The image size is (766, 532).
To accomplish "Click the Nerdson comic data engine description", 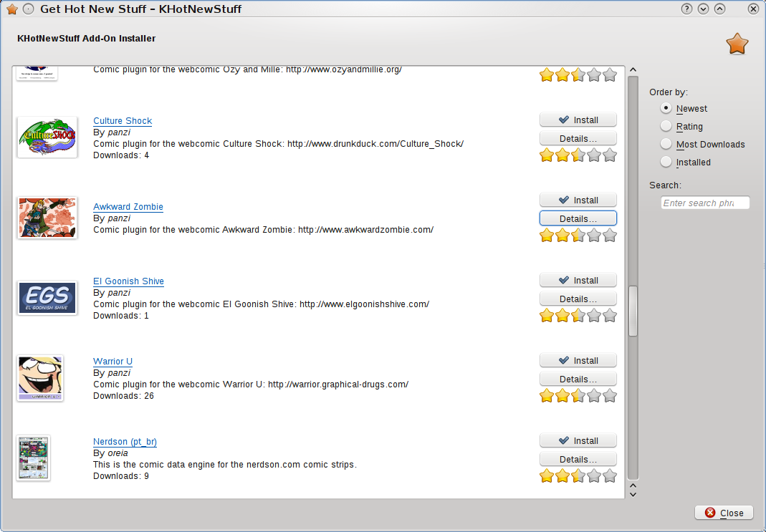I will tap(225, 465).
